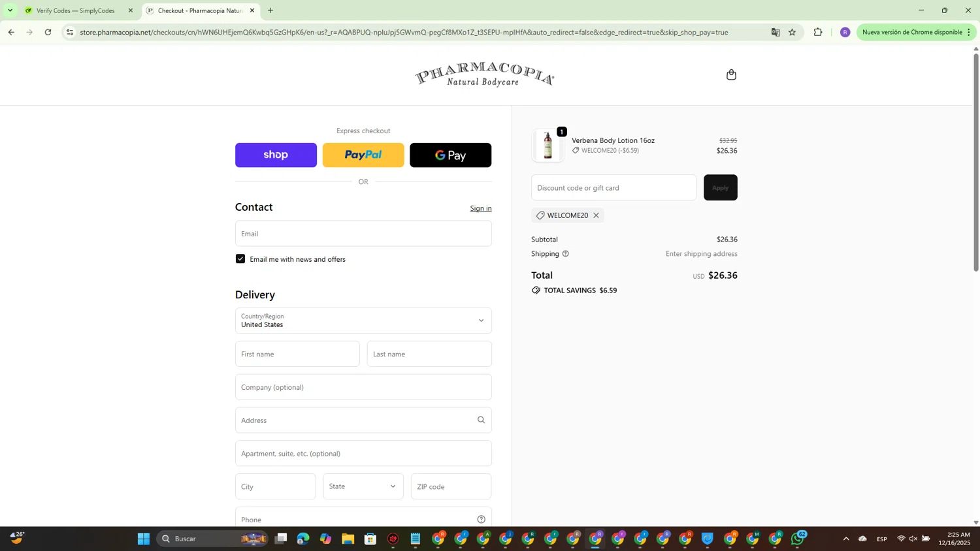Open the shopping cart bag icon

pos(731,74)
